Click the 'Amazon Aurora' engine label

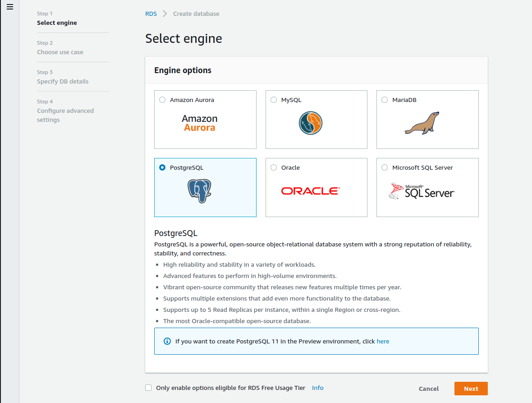(x=192, y=100)
